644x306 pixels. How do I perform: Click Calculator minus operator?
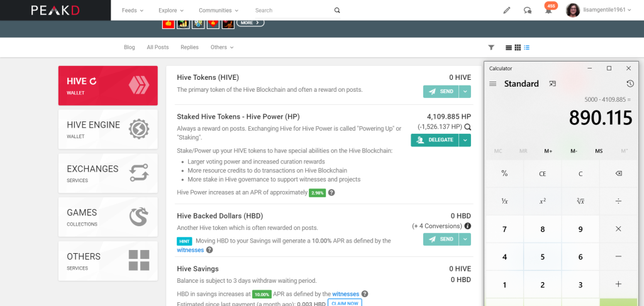point(619,257)
